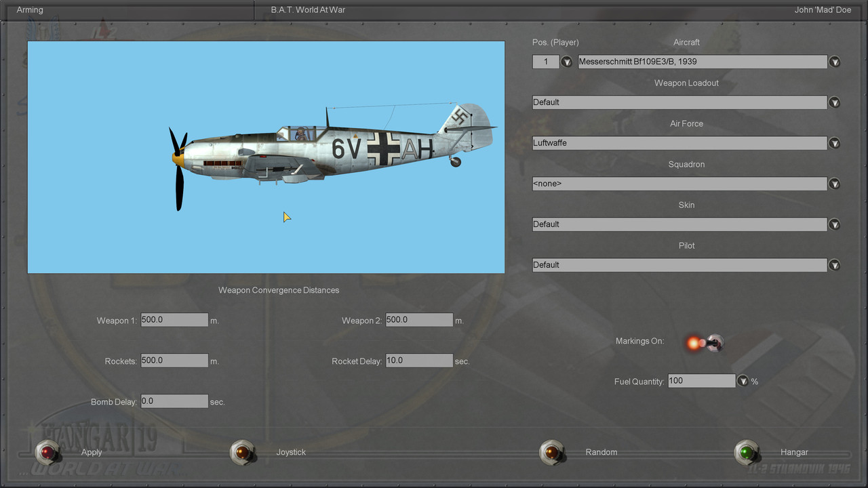
Task: Click the Weapon 1 convergence input field
Action: pyautogui.click(x=174, y=320)
